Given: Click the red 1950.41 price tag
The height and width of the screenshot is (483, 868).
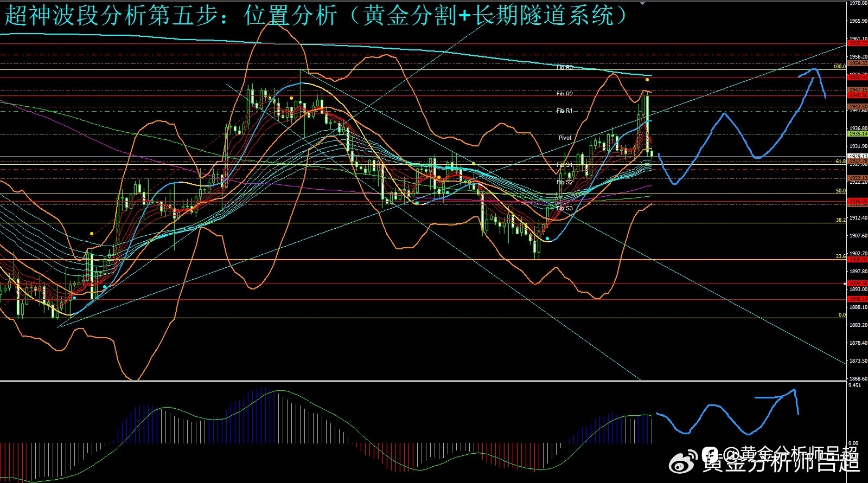Looking at the screenshot, I should (858, 78).
